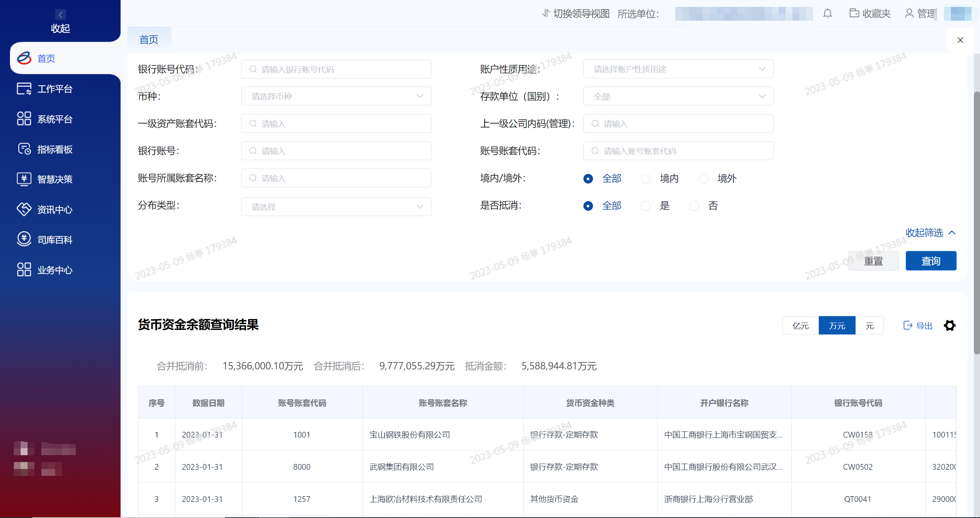Screen dimensions: 980x518
Task: Go to 业务中心 menu item
Action: coord(55,270)
